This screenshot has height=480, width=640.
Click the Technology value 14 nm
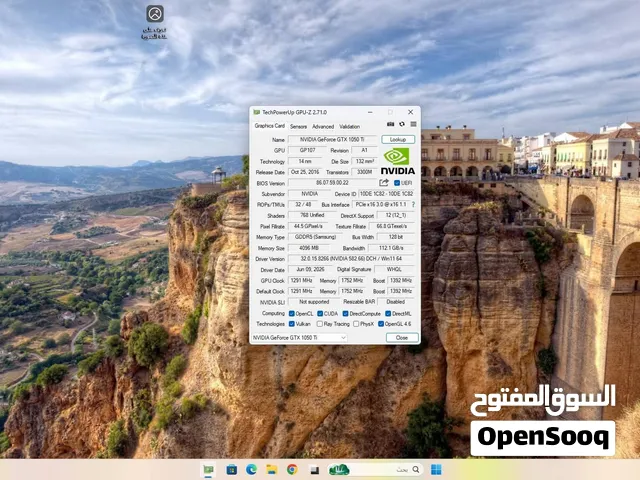pos(304,161)
